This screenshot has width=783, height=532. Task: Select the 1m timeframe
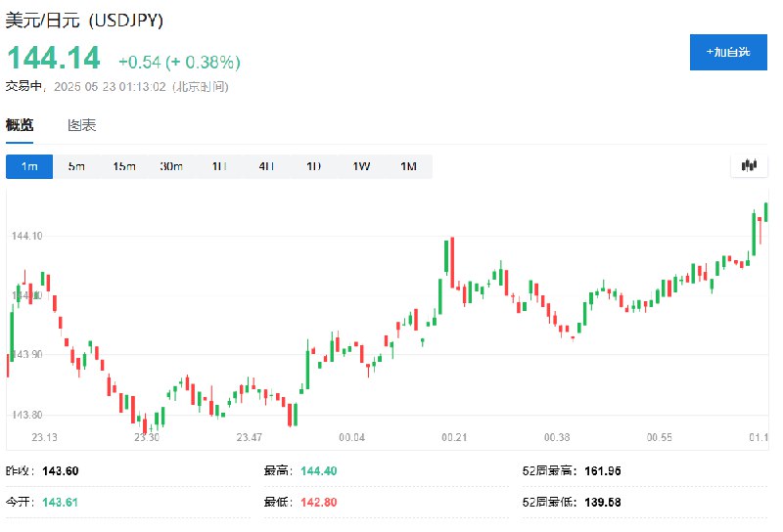coord(29,166)
